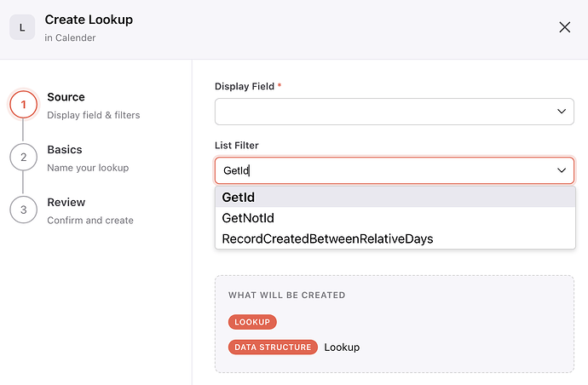Click 'Display field & filters' text
The image size is (588, 385).
[x=94, y=115]
